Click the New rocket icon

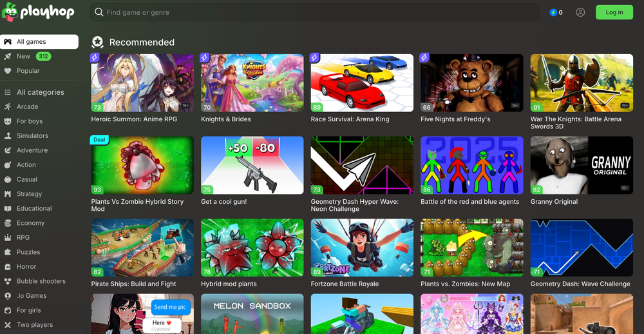coord(7,56)
